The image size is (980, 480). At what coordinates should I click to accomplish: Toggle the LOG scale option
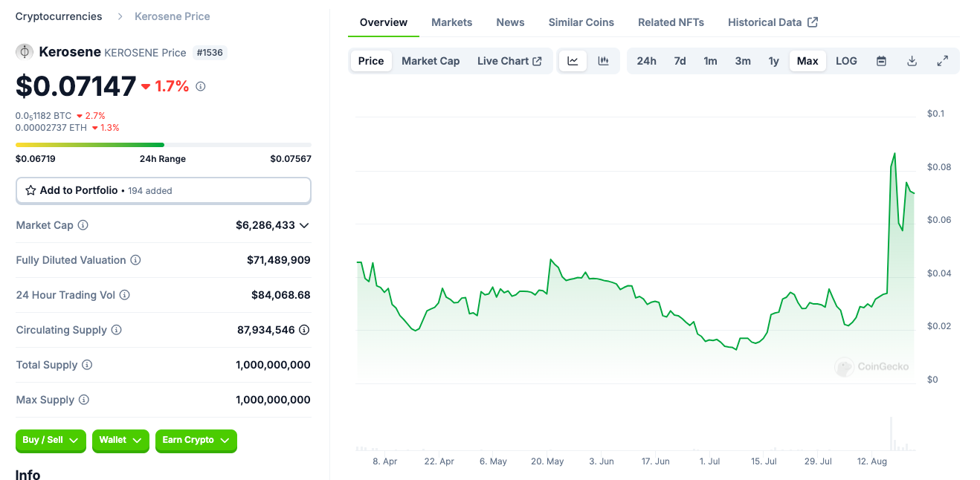[x=846, y=61]
